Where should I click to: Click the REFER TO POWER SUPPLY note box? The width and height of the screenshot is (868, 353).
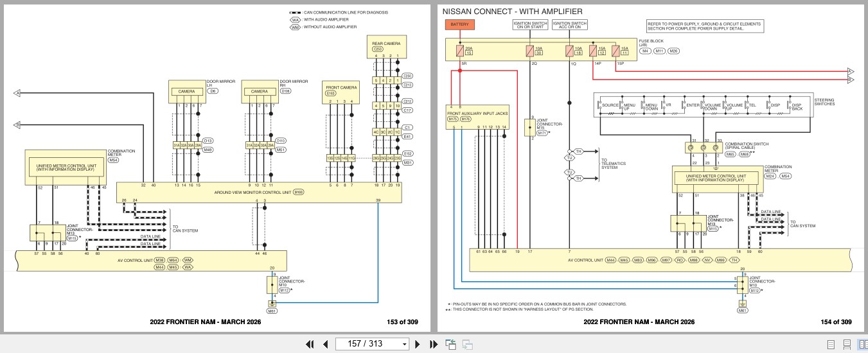[x=705, y=27]
